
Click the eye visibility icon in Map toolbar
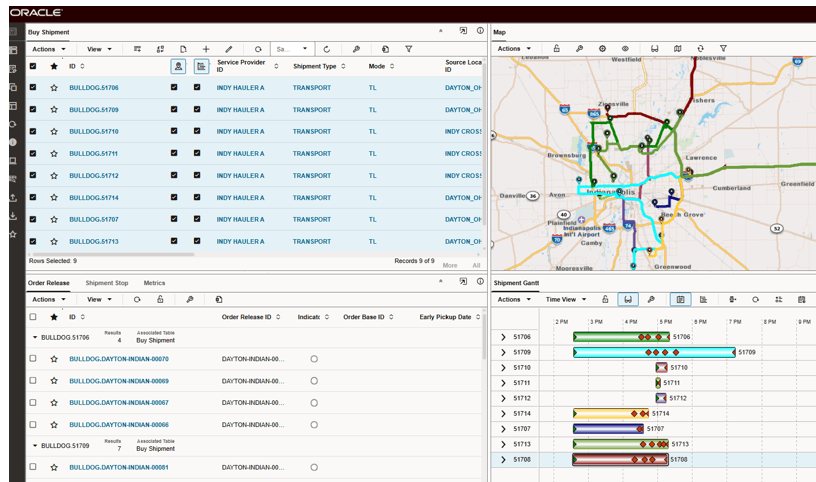point(625,48)
